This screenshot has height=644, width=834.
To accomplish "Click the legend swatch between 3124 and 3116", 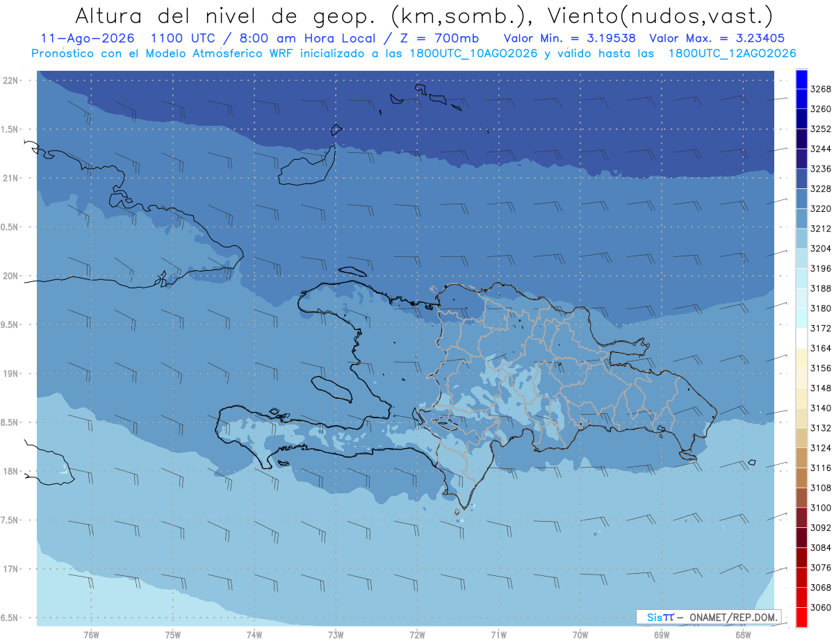I will pyautogui.click(x=801, y=458).
